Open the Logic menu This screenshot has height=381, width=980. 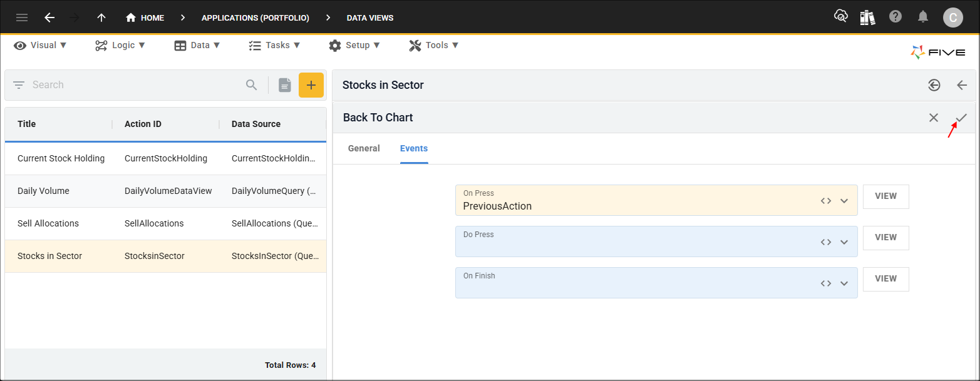120,45
